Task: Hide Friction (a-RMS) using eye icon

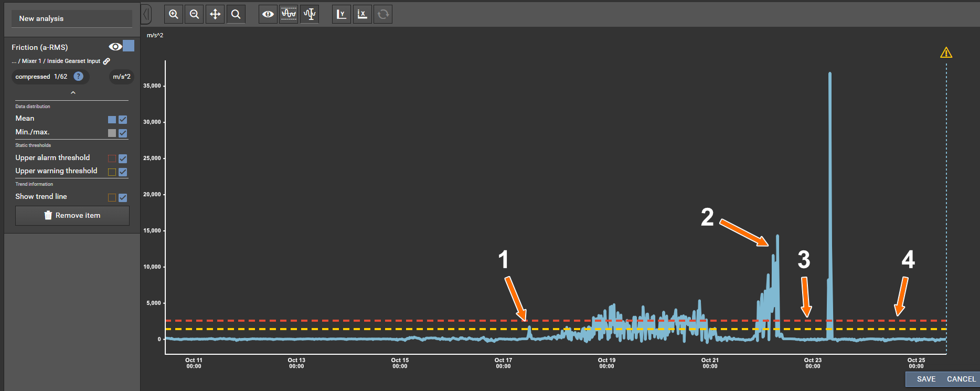Action: point(115,47)
